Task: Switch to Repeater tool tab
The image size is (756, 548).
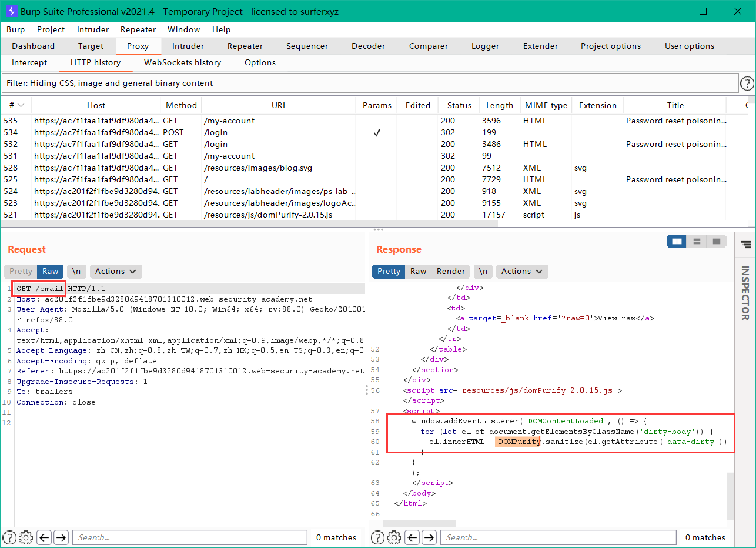Action: (x=245, y=46)
